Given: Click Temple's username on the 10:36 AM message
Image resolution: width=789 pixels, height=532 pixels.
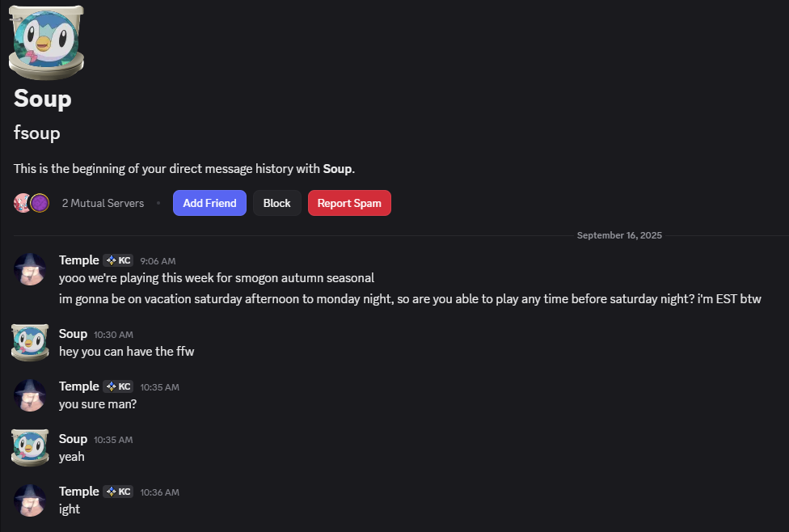Looking at the screenshot, I should point(79,492).
